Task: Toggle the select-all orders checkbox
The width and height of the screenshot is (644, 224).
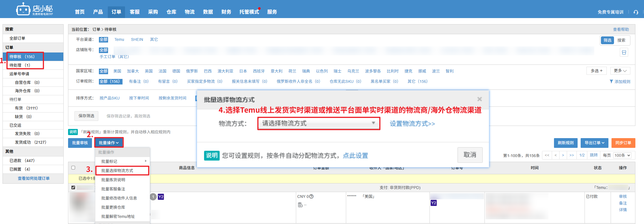Action: pos(73,168)
